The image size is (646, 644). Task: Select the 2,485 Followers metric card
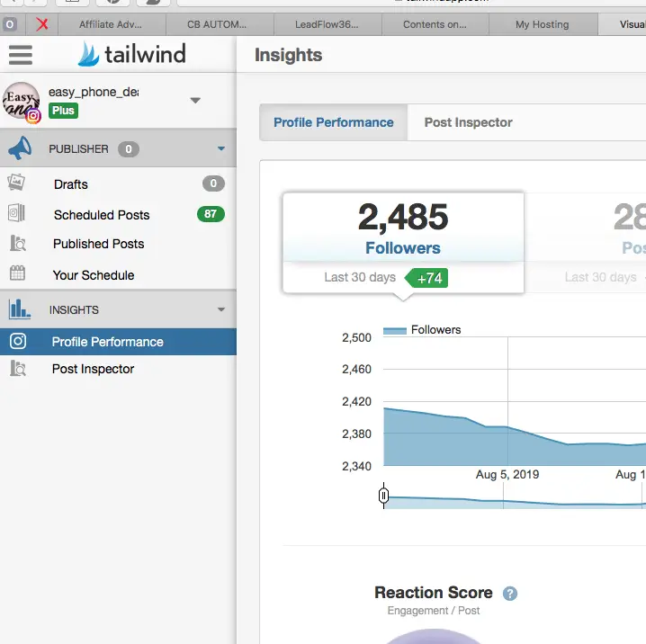[403, 243]
